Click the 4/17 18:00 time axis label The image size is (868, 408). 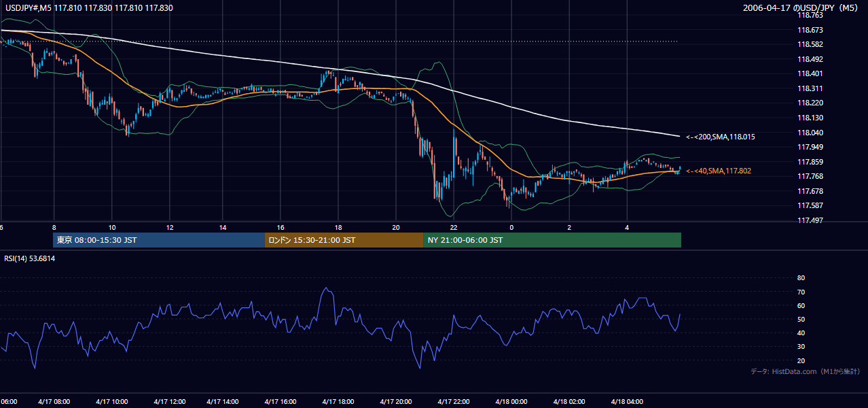[x=338, y=401]
